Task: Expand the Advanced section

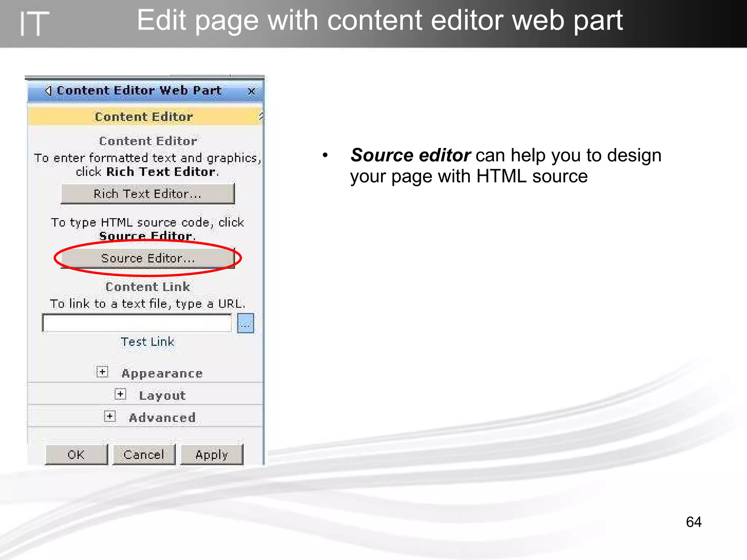Action: [110, 416]
